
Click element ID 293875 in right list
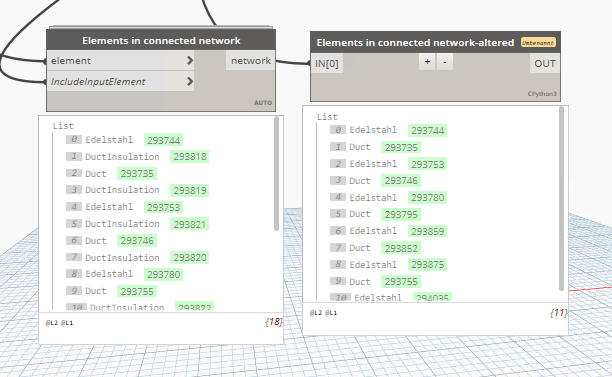427,265
